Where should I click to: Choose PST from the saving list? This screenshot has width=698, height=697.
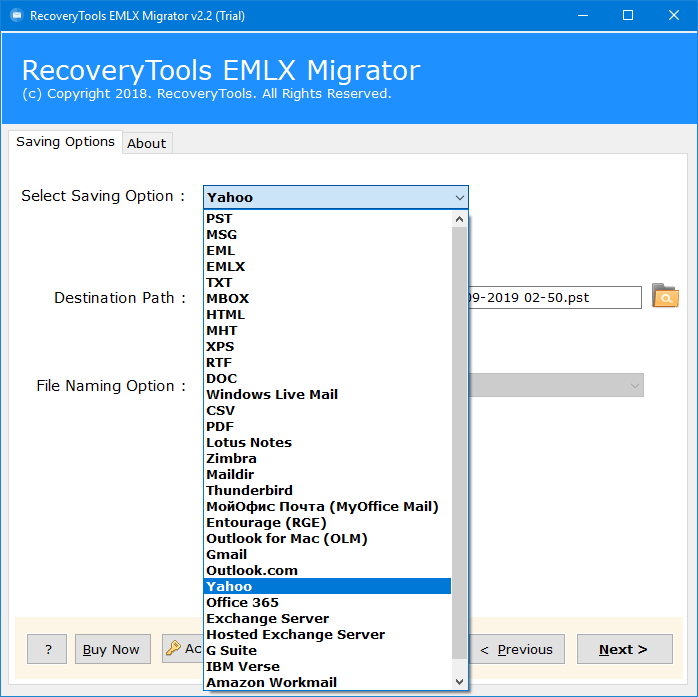click(327, 219)
